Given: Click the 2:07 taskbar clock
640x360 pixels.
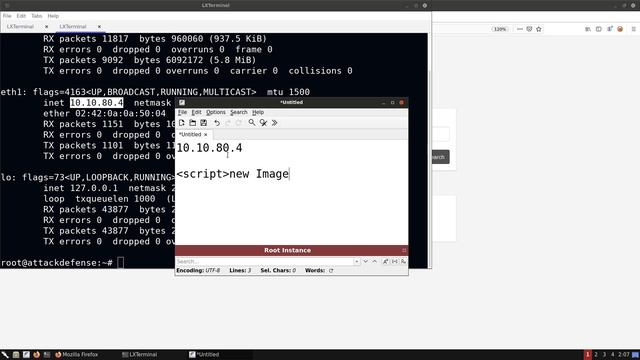Looking at the screenshot, I should pyautogui.click(x=624, y=355).
